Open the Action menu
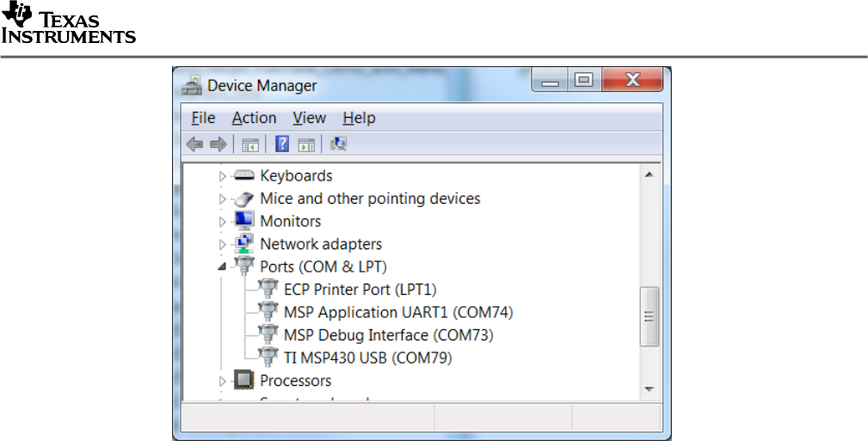 254,118
